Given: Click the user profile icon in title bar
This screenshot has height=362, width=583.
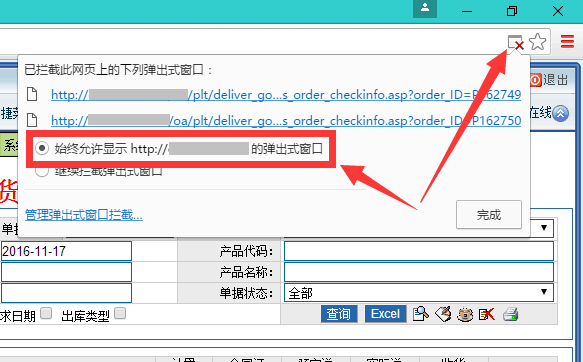Looking at the screenshot, I should tap(425, 8).
